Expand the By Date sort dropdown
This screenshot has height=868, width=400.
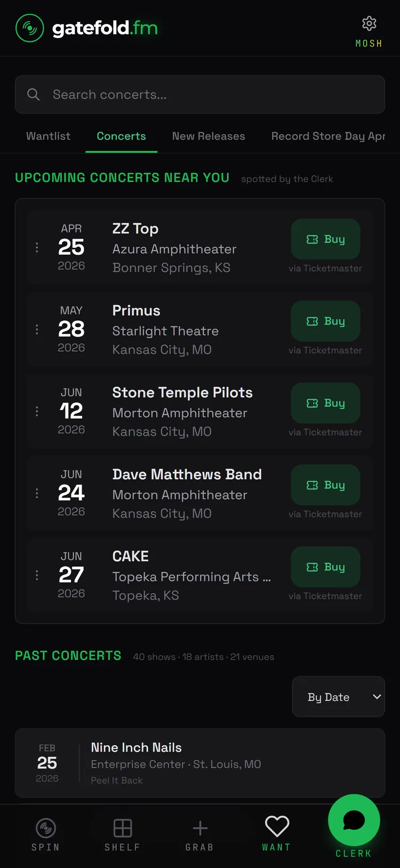click(338, 697)
